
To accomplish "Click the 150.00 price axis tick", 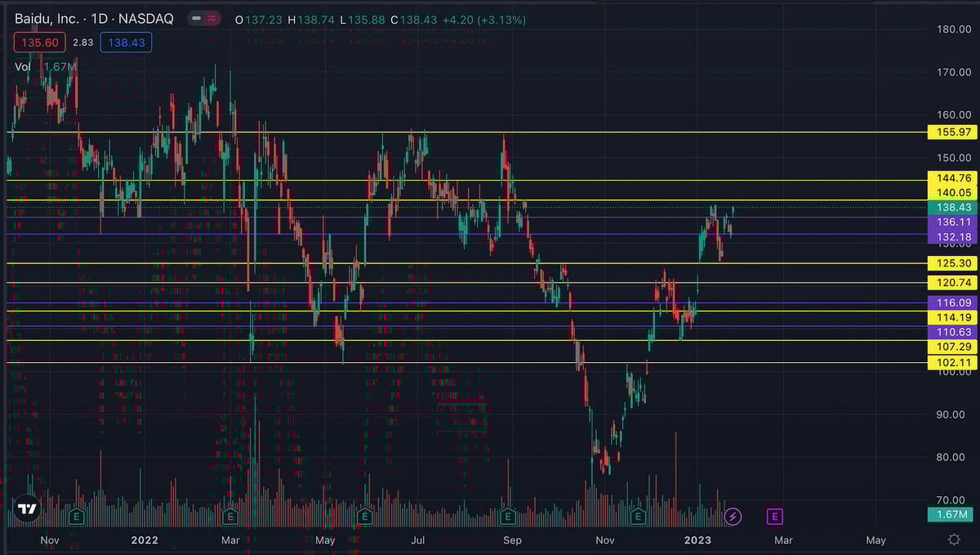I will coord(954,158).
